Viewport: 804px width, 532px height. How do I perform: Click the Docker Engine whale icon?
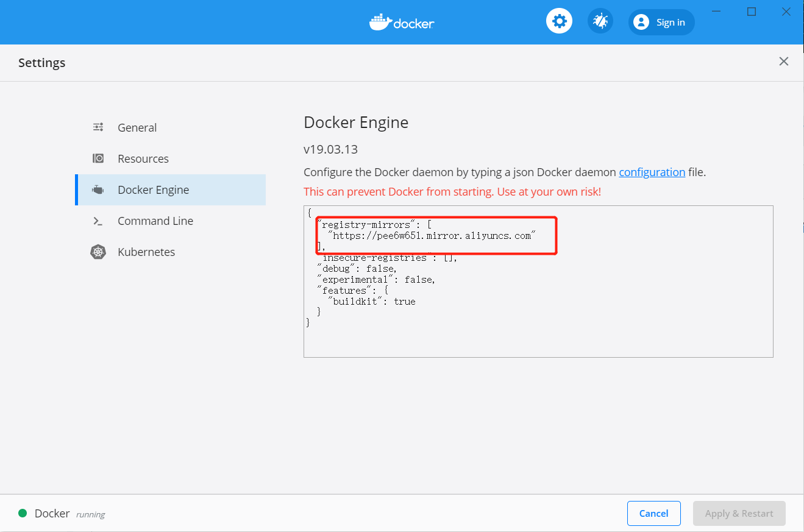coord(98,190)
